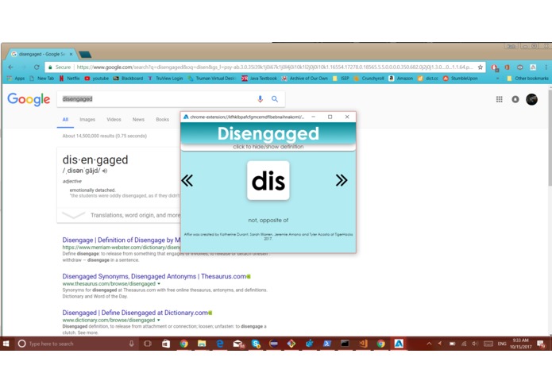Open thesaurus.com result URL dropdown arrow
This screenshot has width=552, height=392.
(x=159, y=284)
